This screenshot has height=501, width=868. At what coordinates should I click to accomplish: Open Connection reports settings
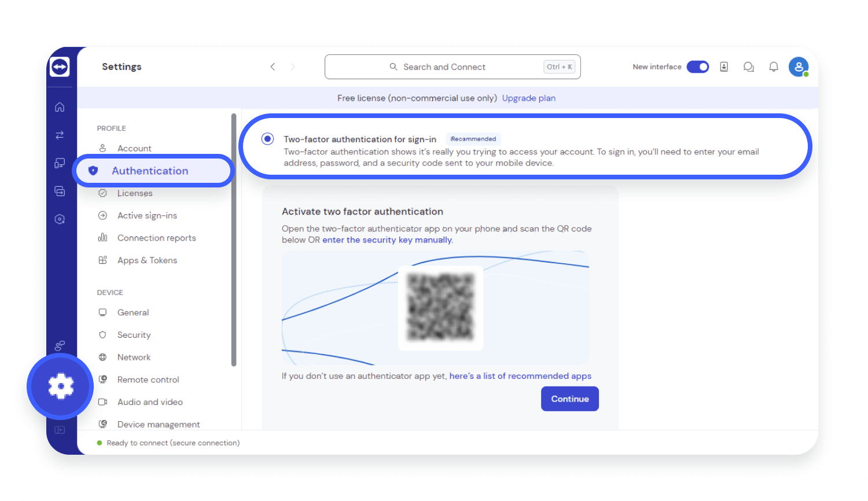[x=157, y=238]
